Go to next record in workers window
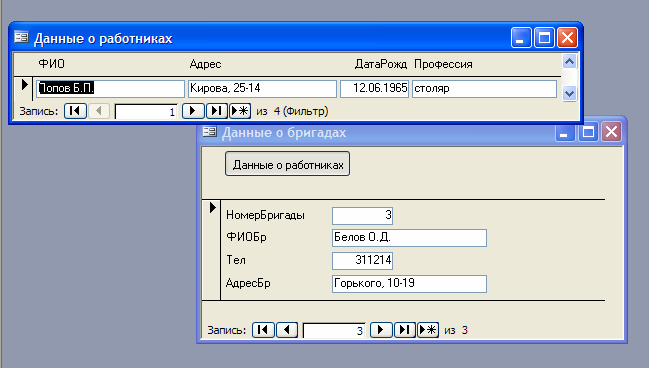Image resolution: width=649 pixels, height=368 pixels. 193,111
